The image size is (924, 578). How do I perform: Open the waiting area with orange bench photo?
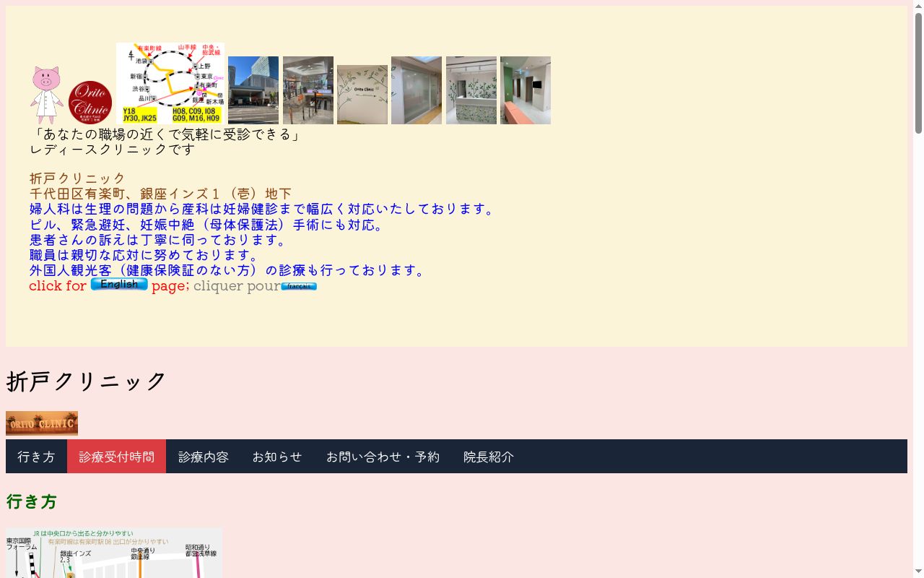pos(526,90)
